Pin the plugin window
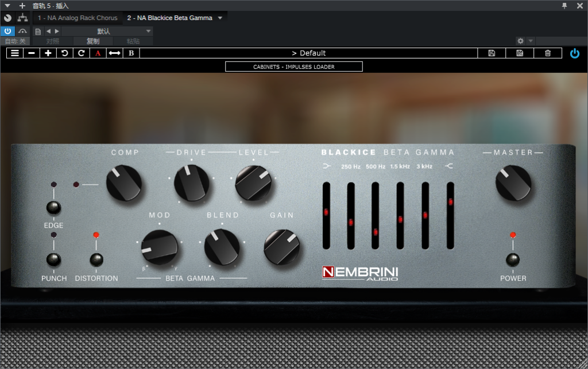 (564, 6)
